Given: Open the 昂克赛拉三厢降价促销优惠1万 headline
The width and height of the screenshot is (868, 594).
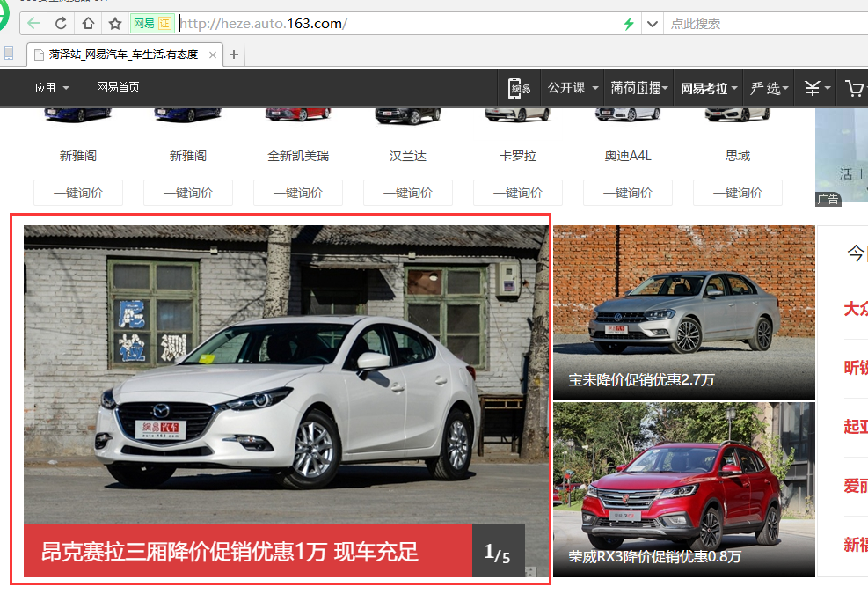Looking at the screenshot, I should pos(230,552).
